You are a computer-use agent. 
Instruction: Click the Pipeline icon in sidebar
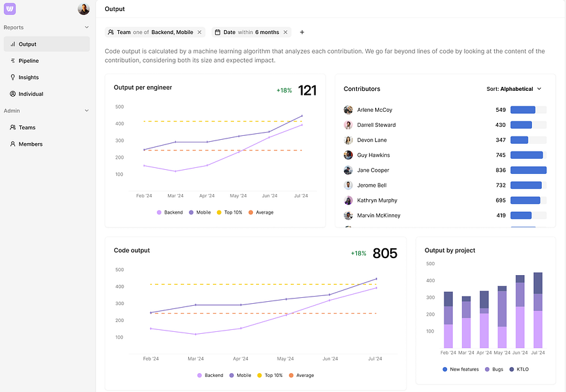click(12, 61)
